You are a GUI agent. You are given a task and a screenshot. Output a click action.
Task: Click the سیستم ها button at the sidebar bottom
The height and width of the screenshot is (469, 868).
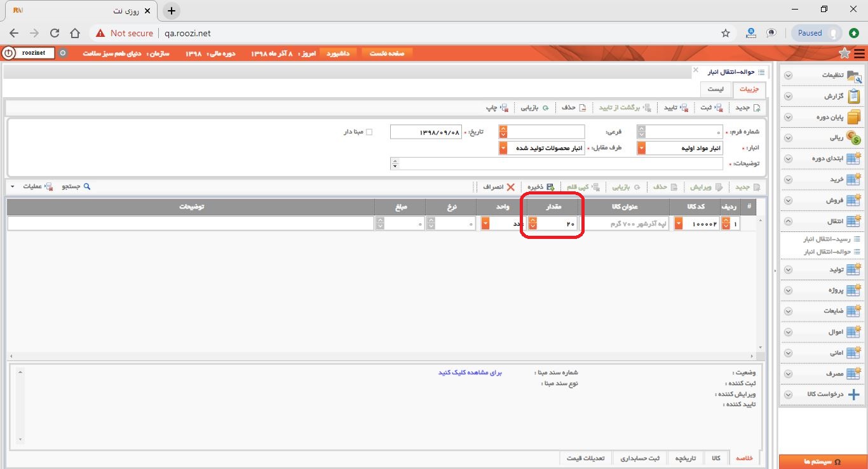tap(822, 461)
